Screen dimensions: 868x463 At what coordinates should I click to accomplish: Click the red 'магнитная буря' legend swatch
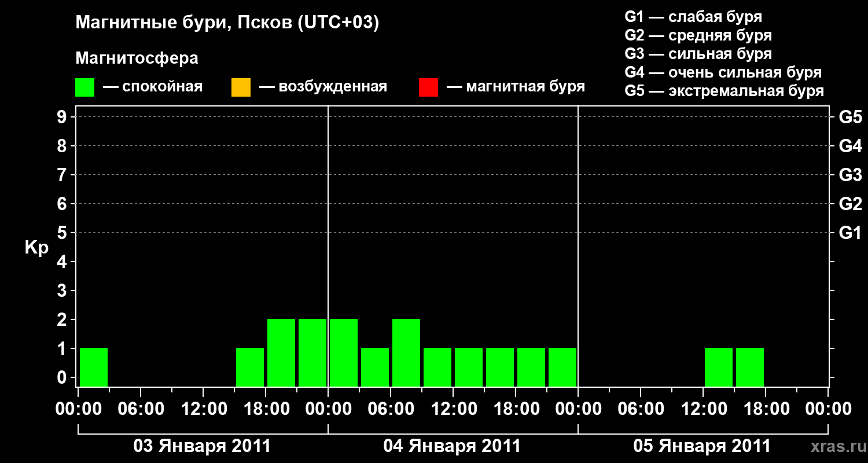point(428,87)
